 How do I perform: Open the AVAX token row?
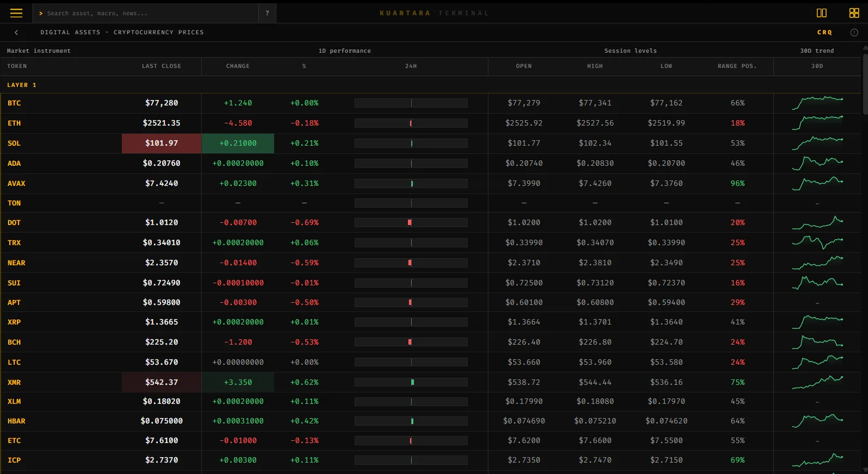[x=430, y=184]
